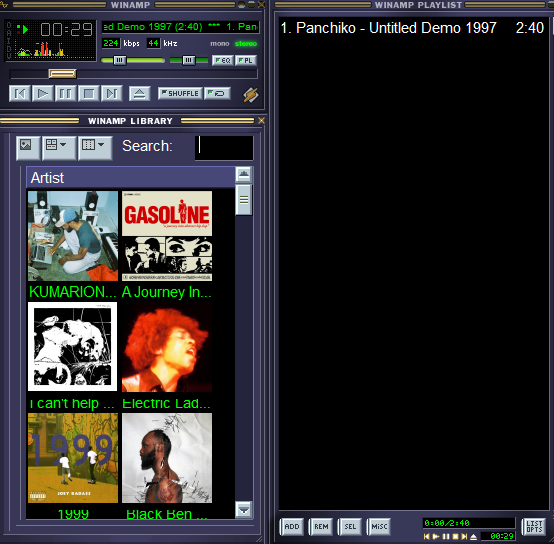
Task: Click the mini Next button in playlist
Action: pyautogui.click(x=464, y=537)
